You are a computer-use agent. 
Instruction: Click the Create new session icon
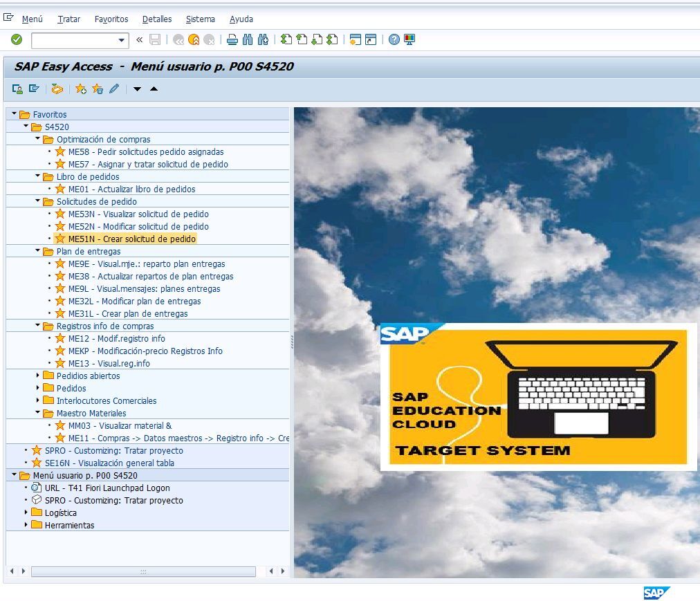click(x=355, y=40)
